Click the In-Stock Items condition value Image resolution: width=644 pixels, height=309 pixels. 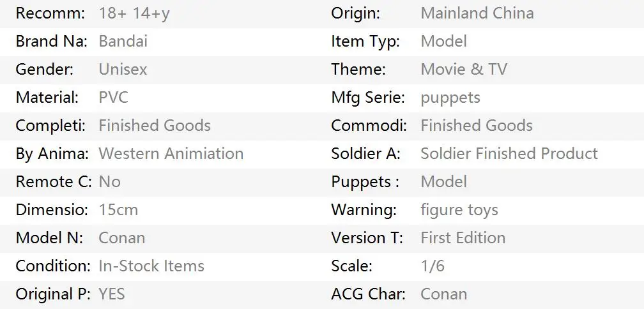(151, 266)
